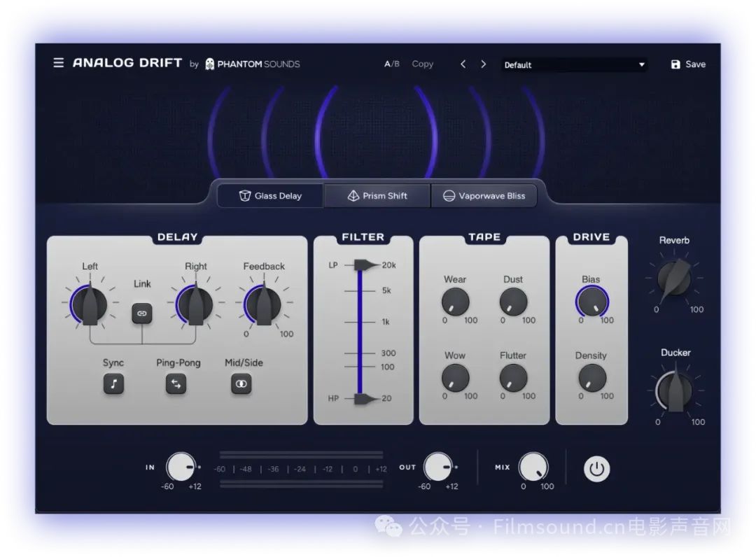Click the Sync music note icon
Image resolution: width=756 pixels, height=557 pixels.
113,384
